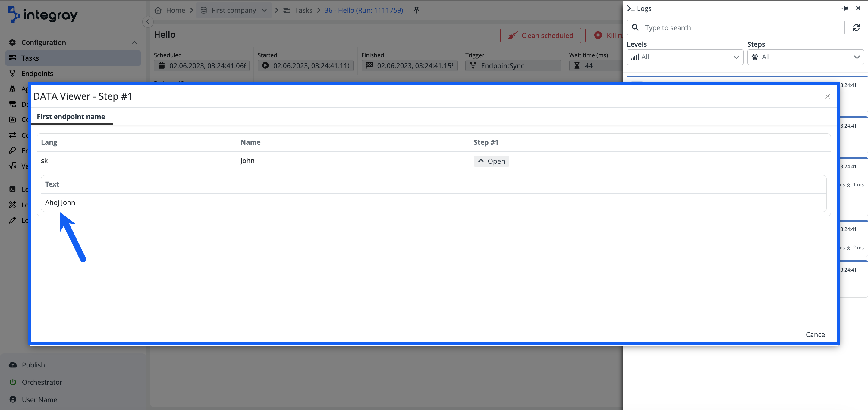868x410 pixels.
Task: Select the First endpoint name tab
Action: coord(71,117)
